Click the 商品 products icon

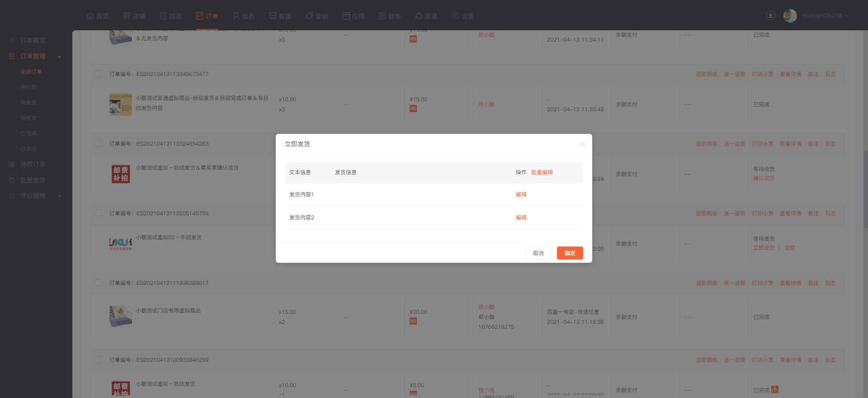tap(163, 16)
